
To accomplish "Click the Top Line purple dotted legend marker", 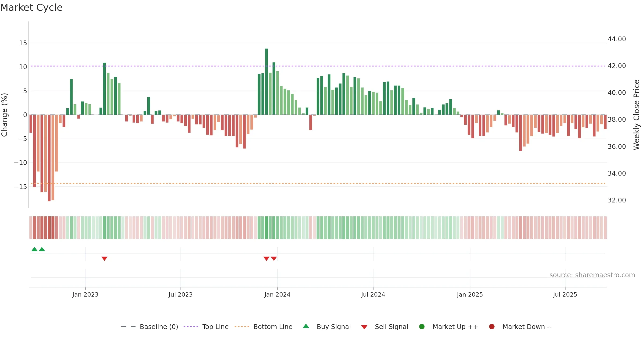I will tap(191, 327).
